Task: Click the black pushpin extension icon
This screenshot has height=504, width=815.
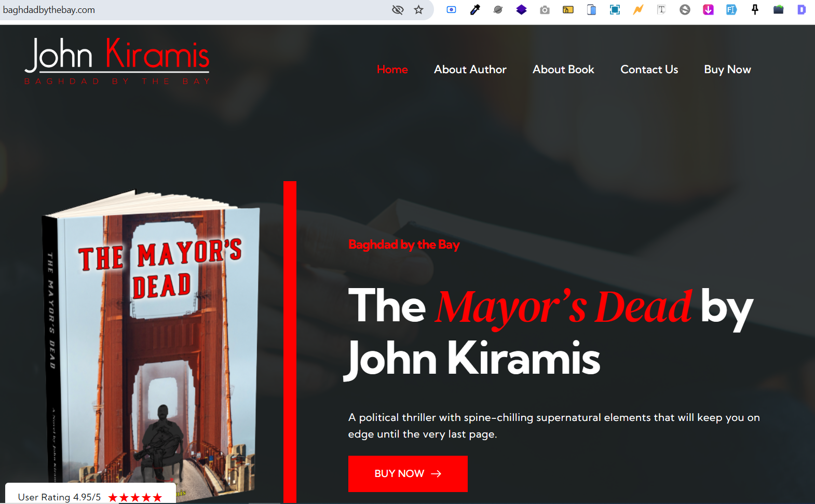Action: tap(755, 10)
